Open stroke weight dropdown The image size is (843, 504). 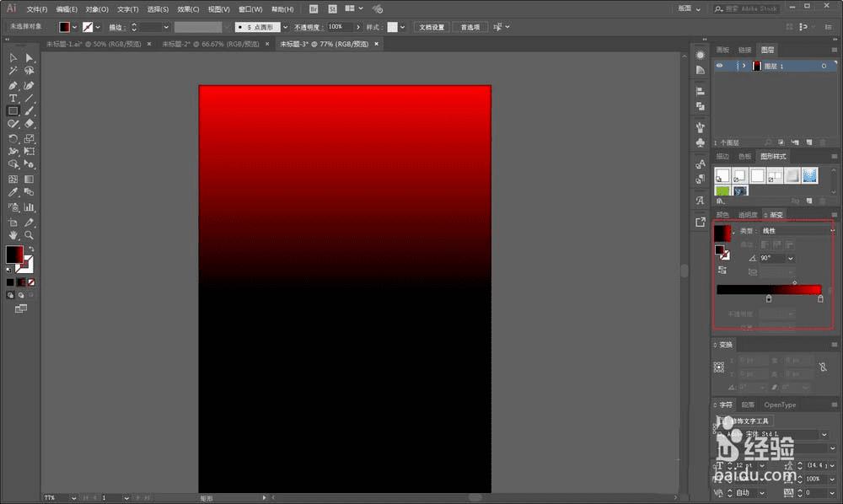[166, 27]
